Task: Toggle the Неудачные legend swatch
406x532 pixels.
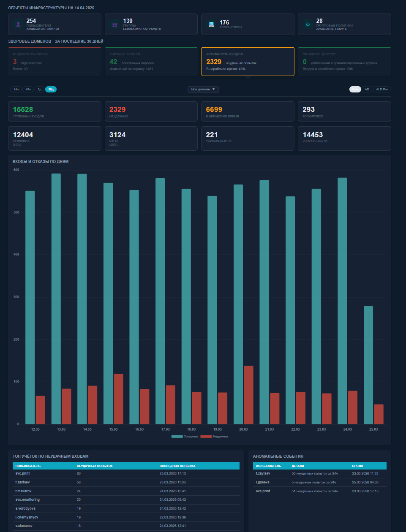Action: tap(206, 437)
